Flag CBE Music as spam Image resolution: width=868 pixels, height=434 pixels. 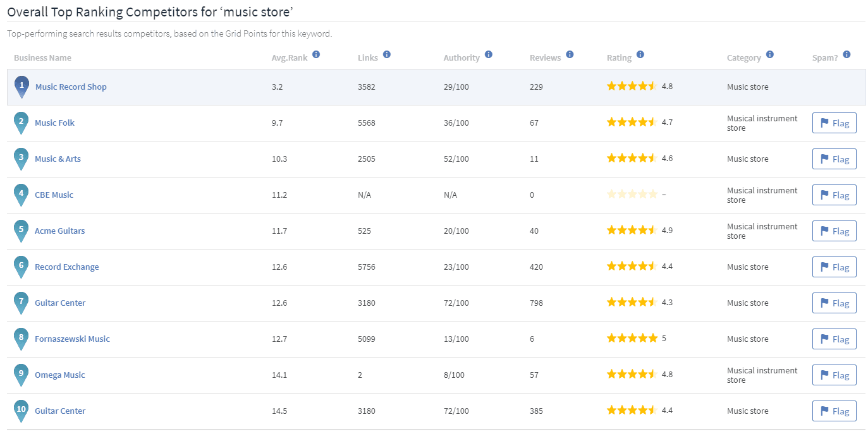[x=834, y=195]
